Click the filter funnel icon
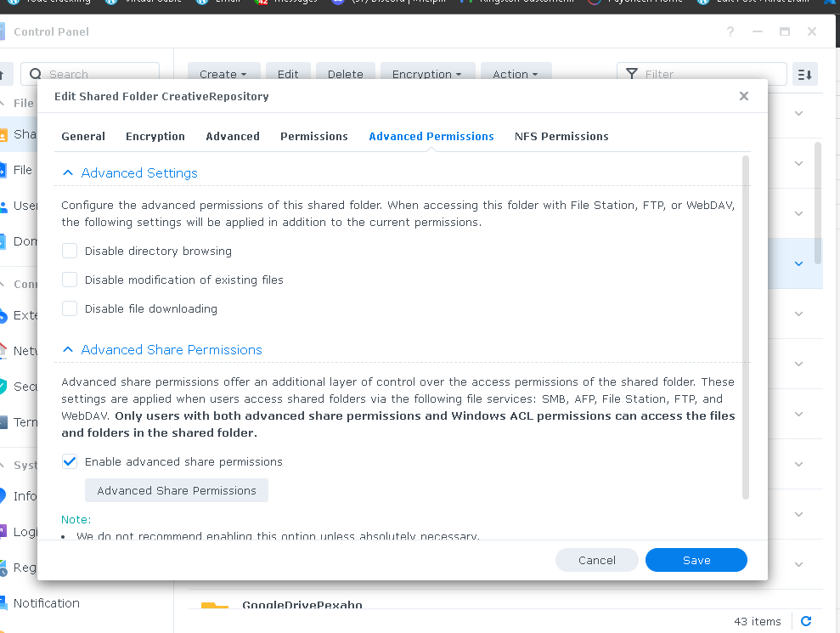 [x=632, y=74]
